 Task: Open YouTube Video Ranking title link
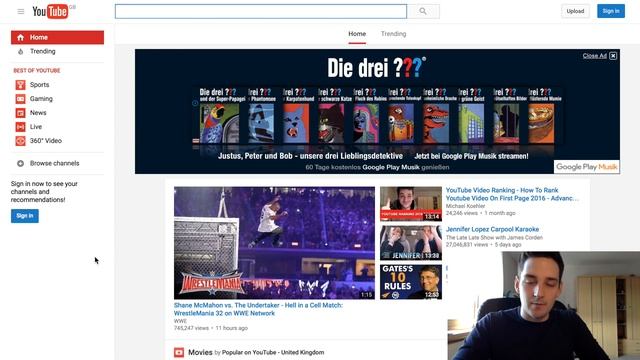tap(512, 194)
